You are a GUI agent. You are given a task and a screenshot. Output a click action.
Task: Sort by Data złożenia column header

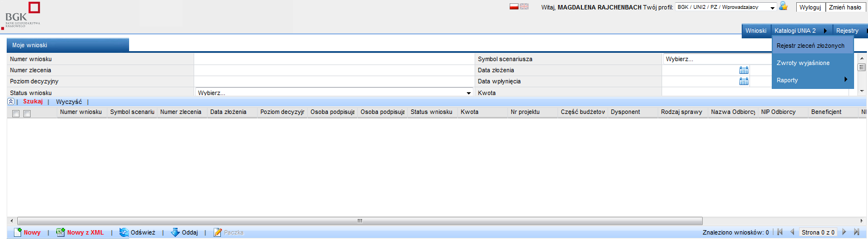232,112
